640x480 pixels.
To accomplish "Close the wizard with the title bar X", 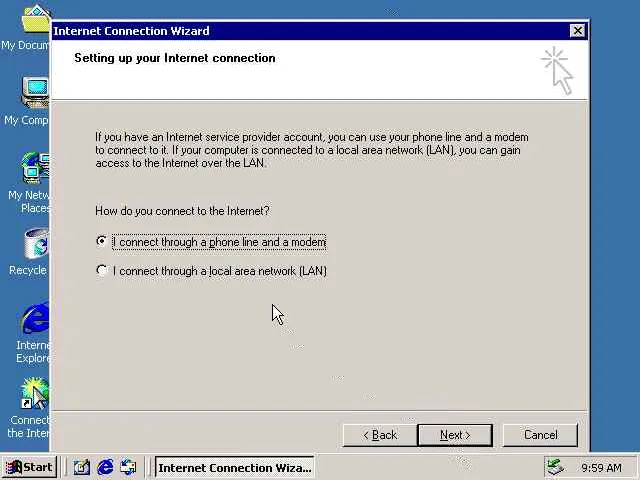I will [577, 31].
